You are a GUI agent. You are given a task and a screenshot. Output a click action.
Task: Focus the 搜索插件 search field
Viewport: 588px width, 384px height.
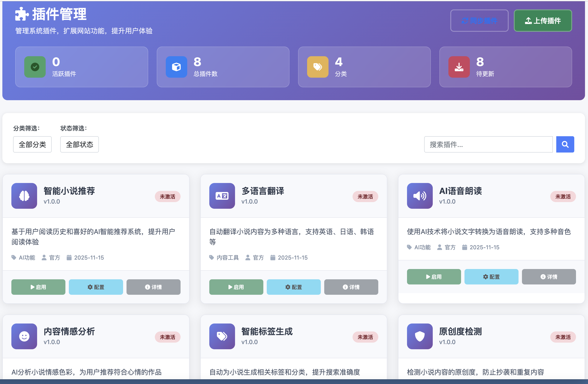click(x=488, y=144)
